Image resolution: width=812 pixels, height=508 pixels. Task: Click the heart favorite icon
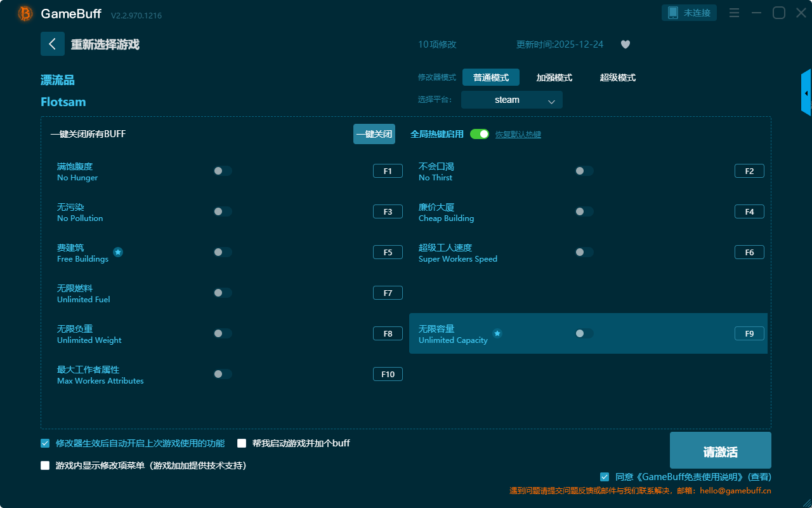point(625,44)
